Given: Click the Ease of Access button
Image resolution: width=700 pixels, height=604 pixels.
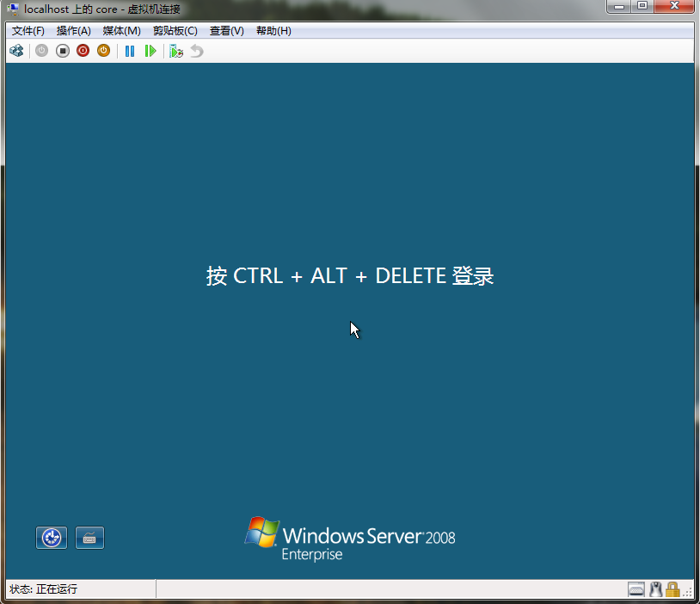Looking at the screenshot, I should pos(52,538).
